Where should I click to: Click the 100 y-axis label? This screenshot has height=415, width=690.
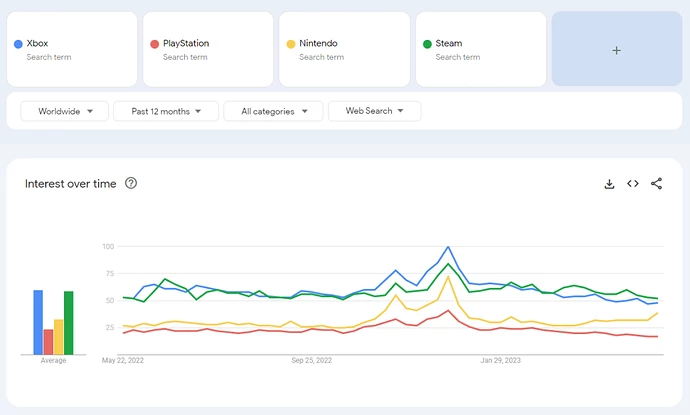point(108,246)
